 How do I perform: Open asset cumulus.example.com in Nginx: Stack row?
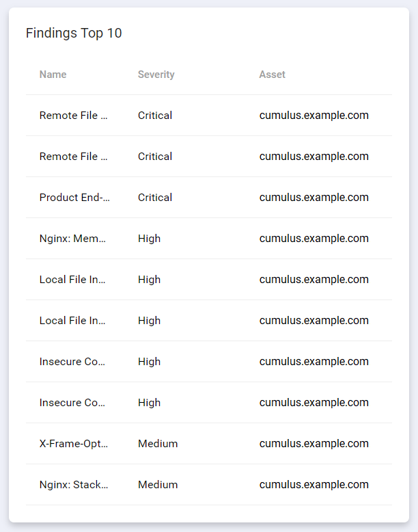[x=313, y=485]
